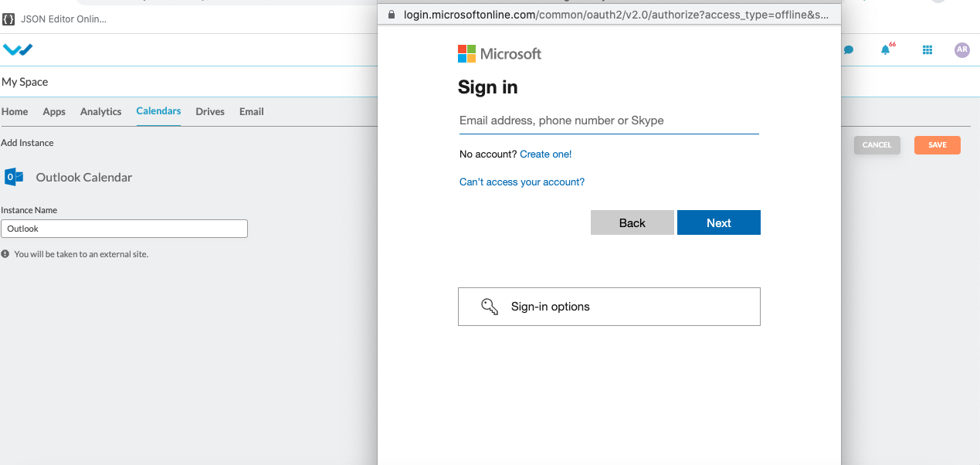Click the app logo checkmark icon
Viewport: 980px width, 465px height.
18,50
